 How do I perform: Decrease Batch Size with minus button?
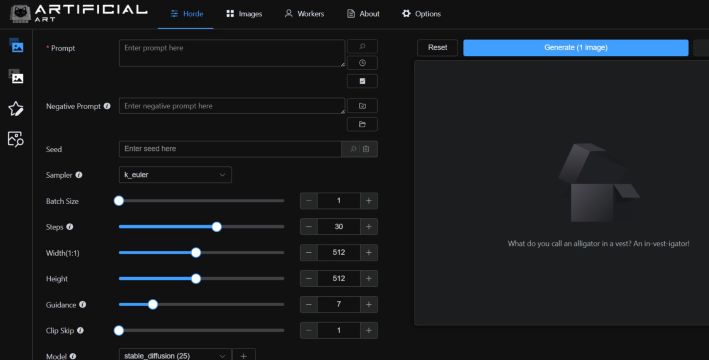[x=309, y=201]
